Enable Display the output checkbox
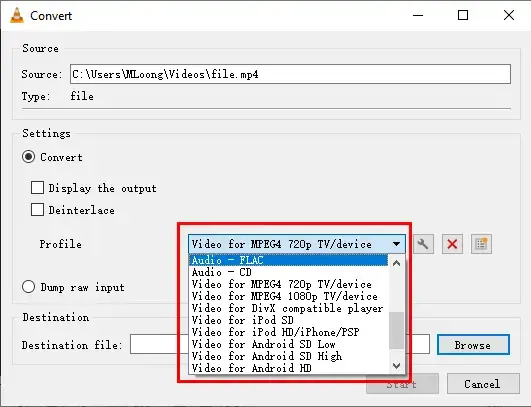Viewport: 531px width, 407px height. pos(37,188)
